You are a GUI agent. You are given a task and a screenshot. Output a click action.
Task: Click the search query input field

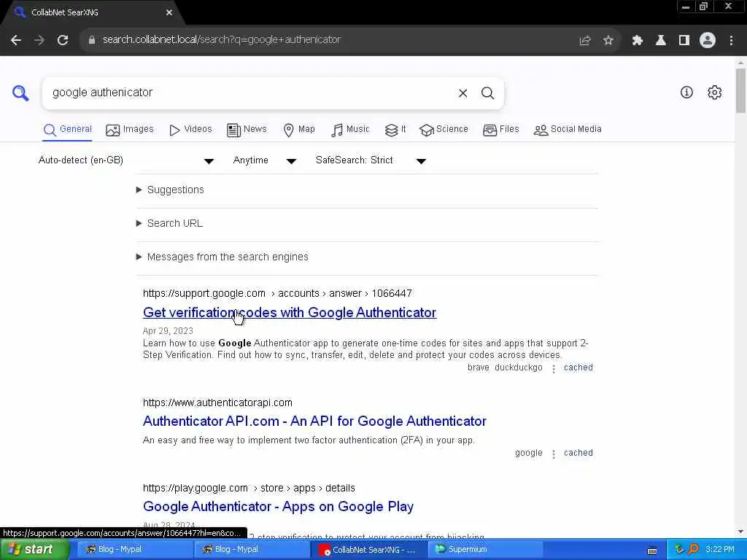[x=250, y=93]
